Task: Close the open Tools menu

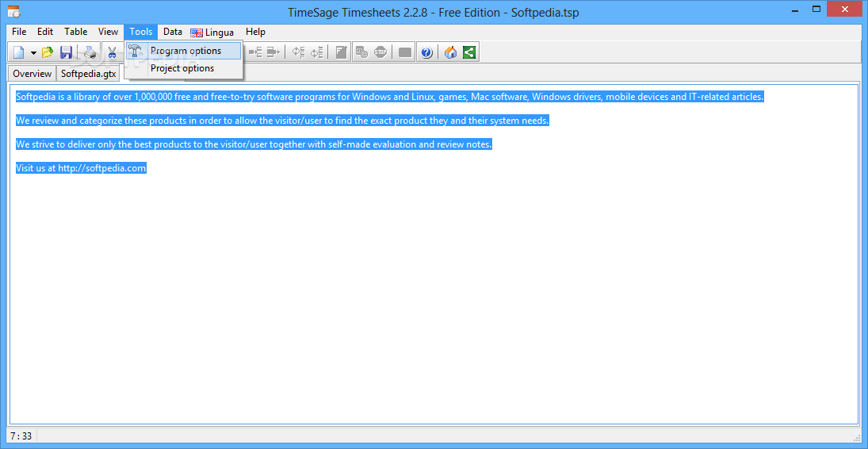Action: 141,32
